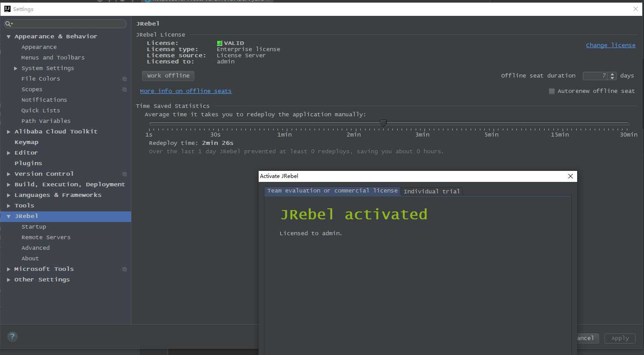Viewport: 644px width, 355px height.
Task: Click the Apply button
Action: 620,338
